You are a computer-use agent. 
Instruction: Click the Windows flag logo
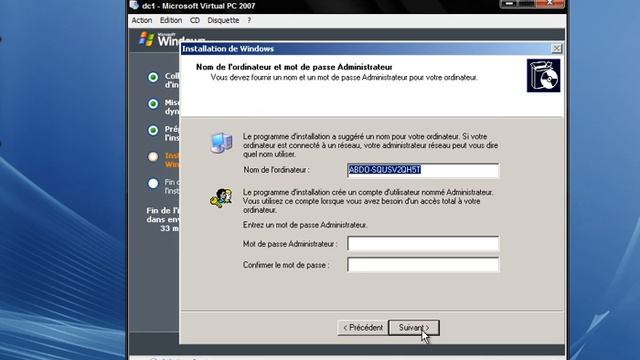[147, 39]
